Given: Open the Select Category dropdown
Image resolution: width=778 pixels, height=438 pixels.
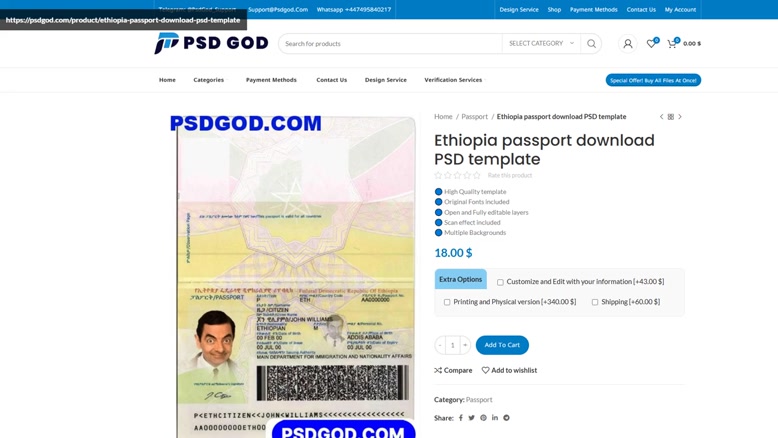Looking at the screenshot, I should click(x=541, y=44).
